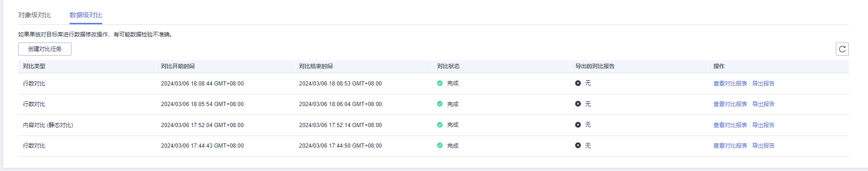Open 查看对比报表 for 17:44:43 row
868x171 pixels.
730,146
